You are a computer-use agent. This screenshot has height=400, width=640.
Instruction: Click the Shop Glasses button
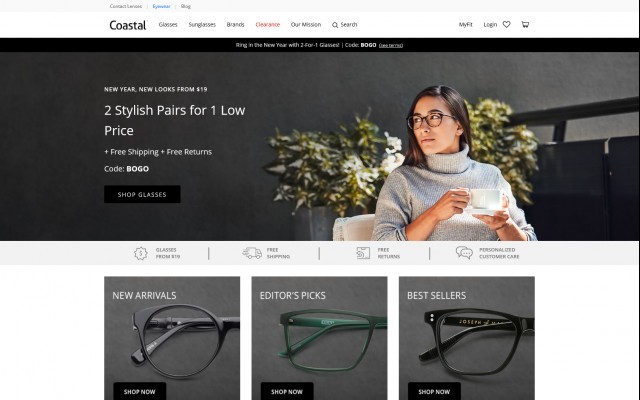pyautogui.click(x=142, y=194)
